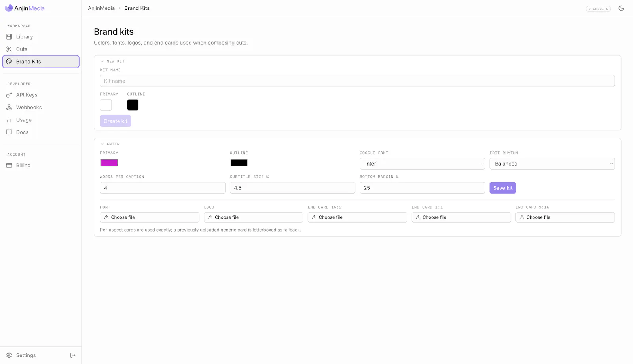The height and width of the screenshot is (364, 633).
Task: Open the Usage page
Action: tap(41, 120)
